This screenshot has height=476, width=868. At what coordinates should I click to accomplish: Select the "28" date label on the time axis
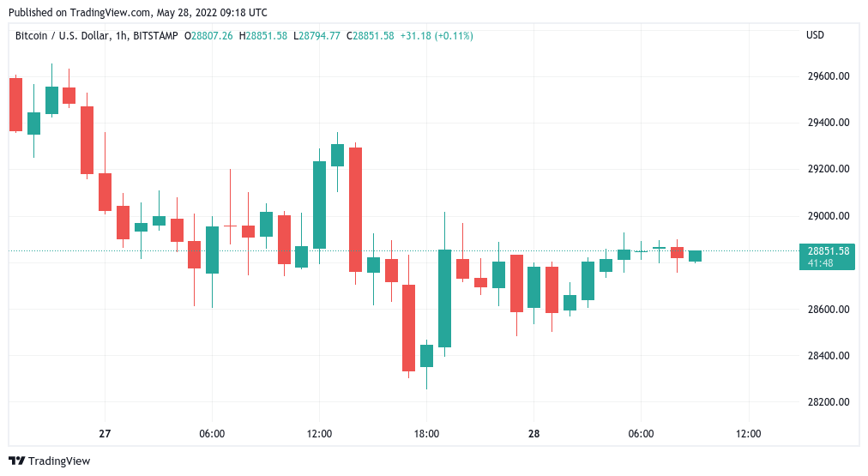click(x=533, y=434)
